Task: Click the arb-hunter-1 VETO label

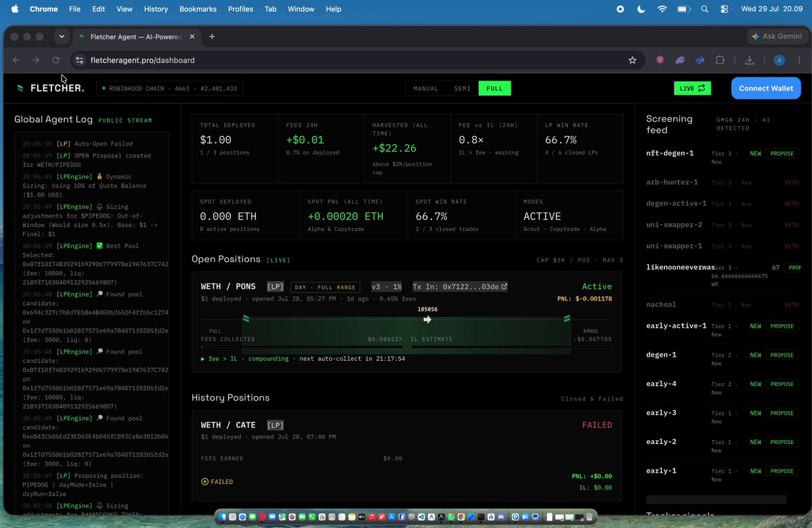Action: click(791, 183)
